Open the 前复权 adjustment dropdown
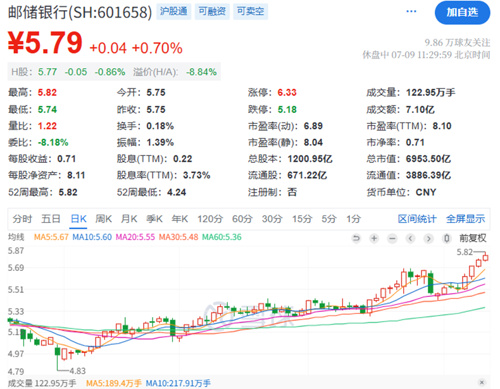The image size is (500, 389). 473,238
